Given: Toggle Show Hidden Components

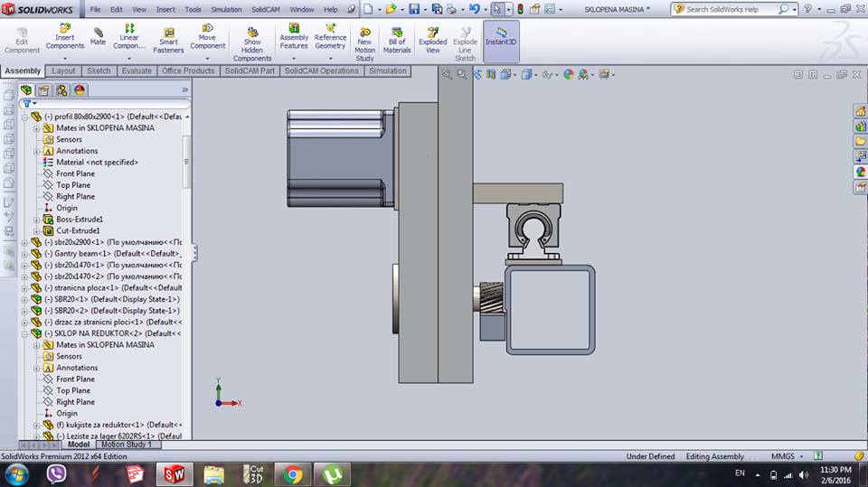Looking at the screenshot, I should click(x=252, y=40).
